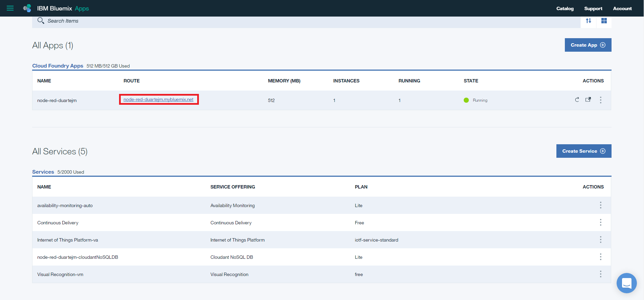This screenshot has width=644, height=300.
Task: Click the ROUTE column header
Action: coord(132,81)
